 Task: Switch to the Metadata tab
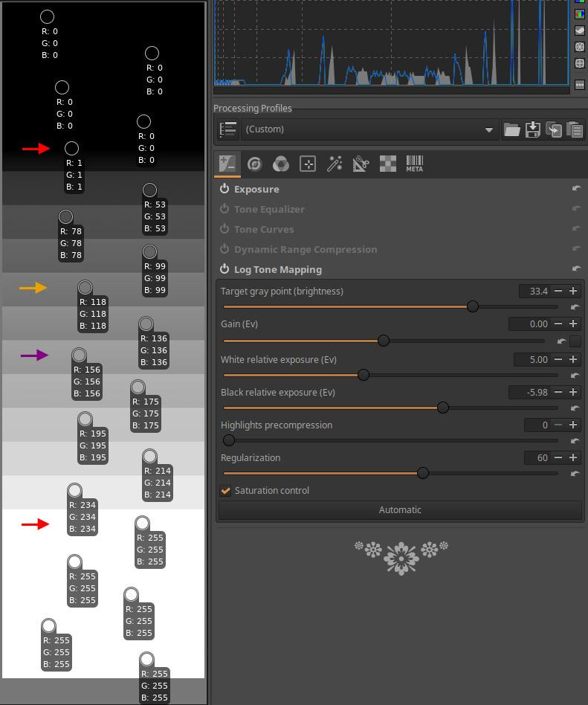click(414, 164)
